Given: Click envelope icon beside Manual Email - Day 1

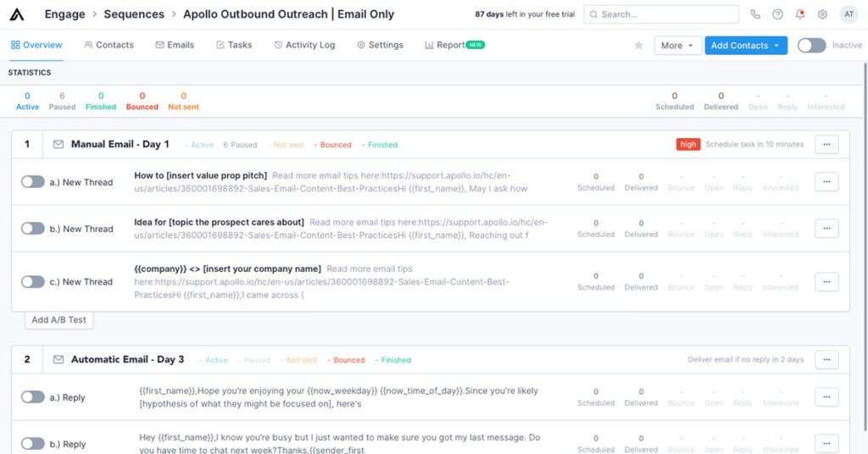Looking at the screenshot, I should pyautogui.click(x=58, y=145).
